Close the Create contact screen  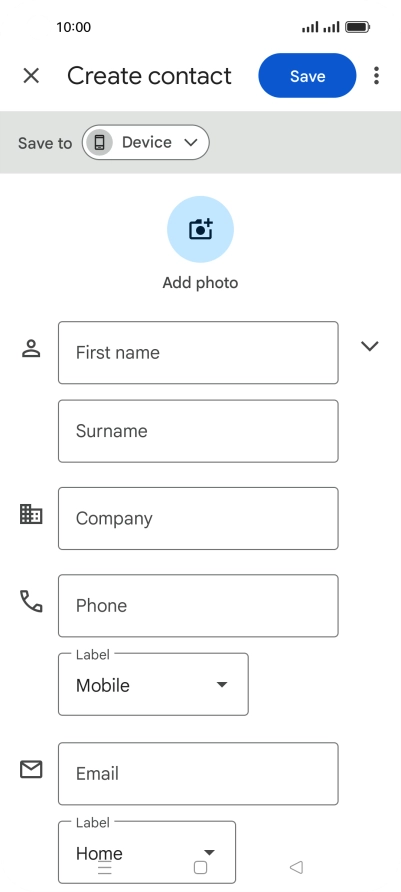(31, 76)
